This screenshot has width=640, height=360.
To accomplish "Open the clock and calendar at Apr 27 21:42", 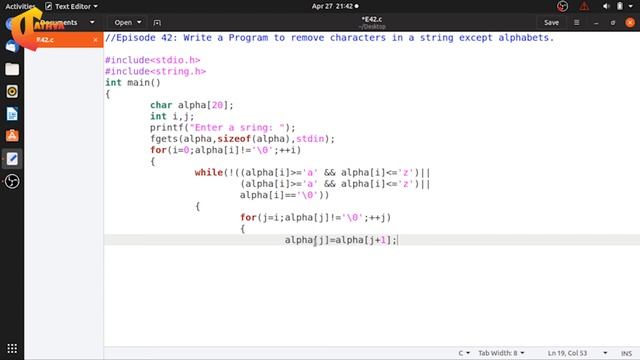I will [x=335, y=6].
